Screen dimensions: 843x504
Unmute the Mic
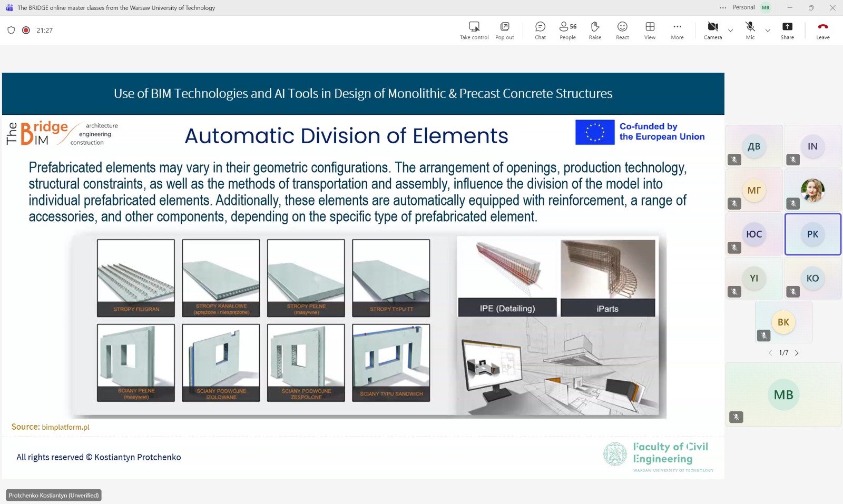point(750,30)
